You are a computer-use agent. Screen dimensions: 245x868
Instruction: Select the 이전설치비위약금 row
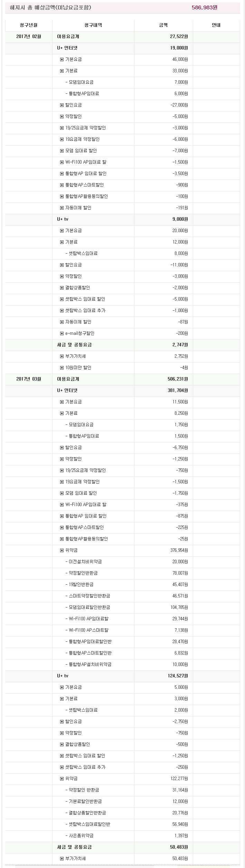85,561
